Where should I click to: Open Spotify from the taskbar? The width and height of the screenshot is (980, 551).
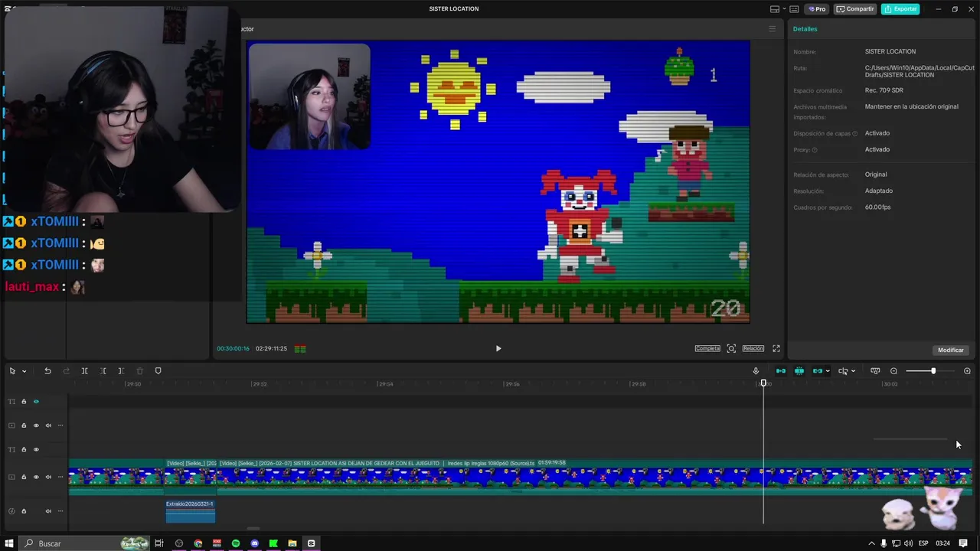click(236, 543)
